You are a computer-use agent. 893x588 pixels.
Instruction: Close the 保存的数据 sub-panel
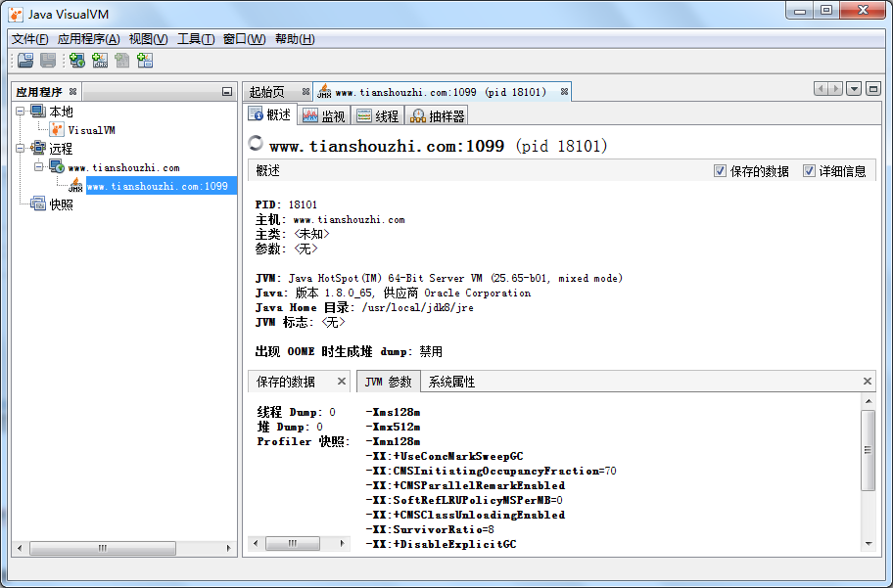click(342, 382)
